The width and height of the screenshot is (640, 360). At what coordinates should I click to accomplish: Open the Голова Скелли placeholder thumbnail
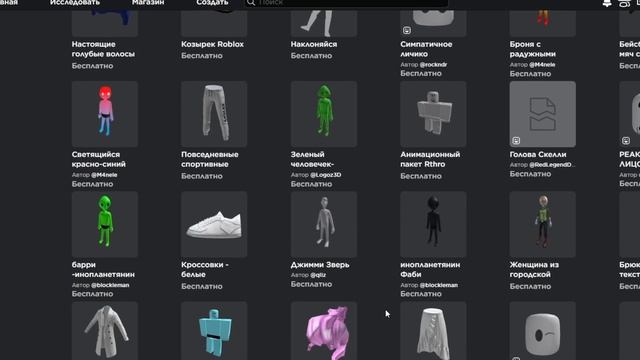(x=542, y=114)
